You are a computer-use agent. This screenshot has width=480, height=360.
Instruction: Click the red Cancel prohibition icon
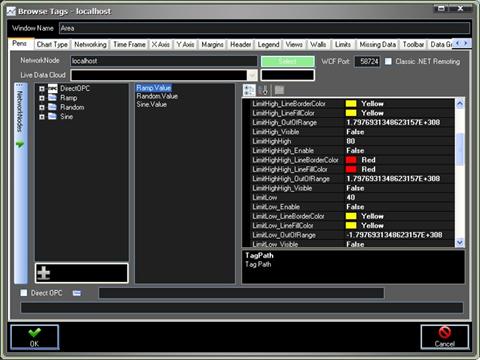pyautogui.click(x=445, y=332)
